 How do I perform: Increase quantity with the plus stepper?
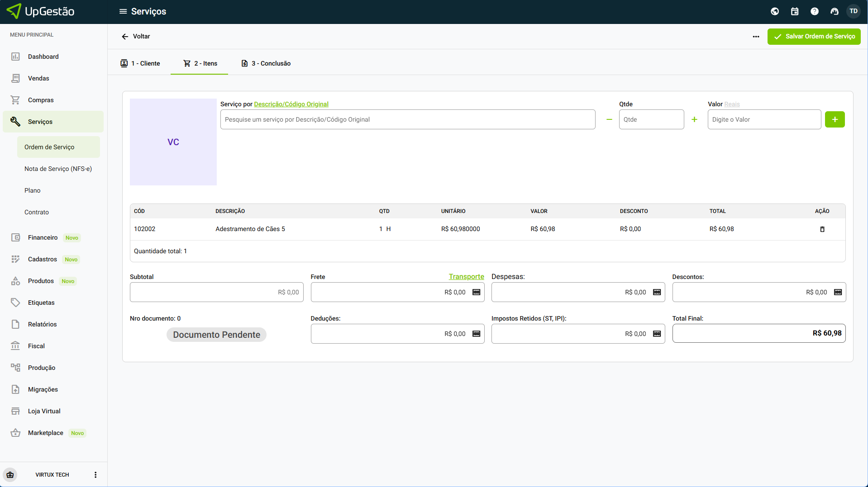694,119
